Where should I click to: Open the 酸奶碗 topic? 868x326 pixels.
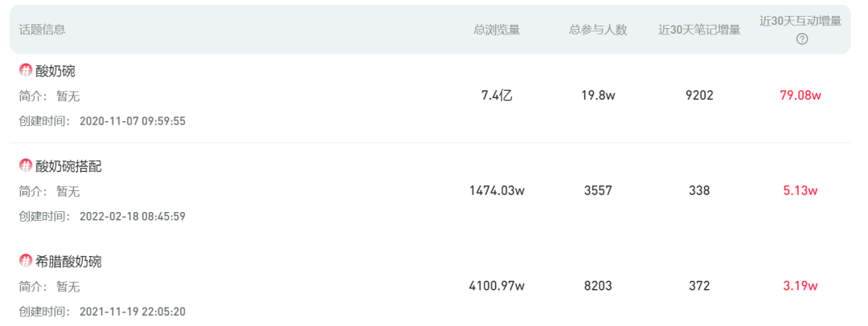tap(55, 71)
